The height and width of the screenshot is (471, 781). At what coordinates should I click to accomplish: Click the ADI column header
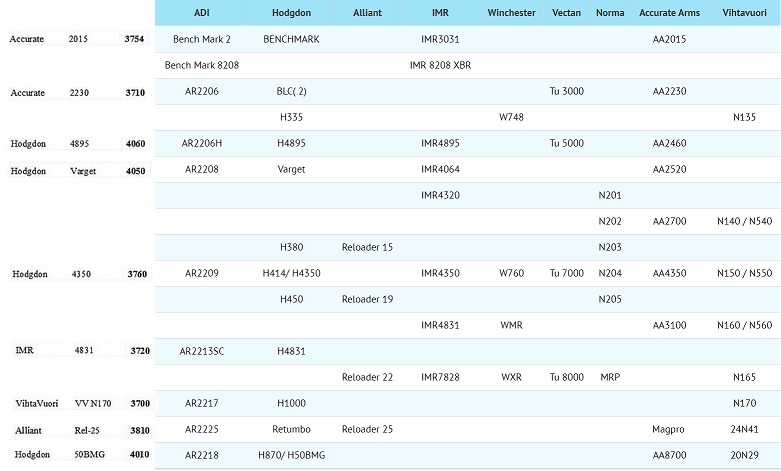click(202, 13)
